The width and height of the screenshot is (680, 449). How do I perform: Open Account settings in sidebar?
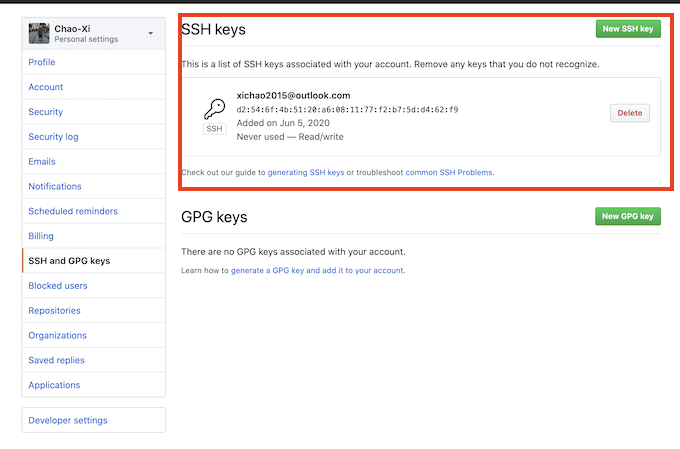(x=46, y=87)
